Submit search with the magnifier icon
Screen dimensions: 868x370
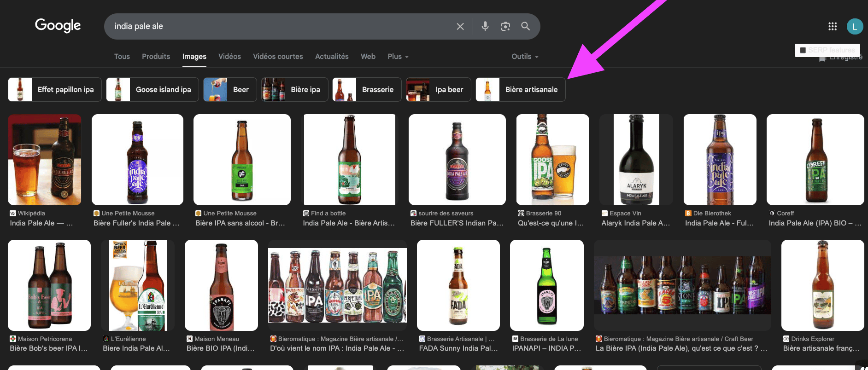pos(525,26)
